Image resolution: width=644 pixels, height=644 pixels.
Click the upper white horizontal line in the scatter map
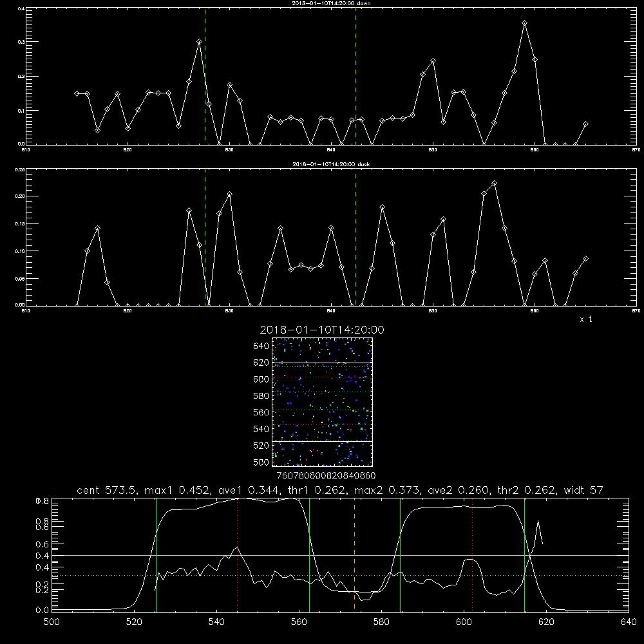(322, 363)
